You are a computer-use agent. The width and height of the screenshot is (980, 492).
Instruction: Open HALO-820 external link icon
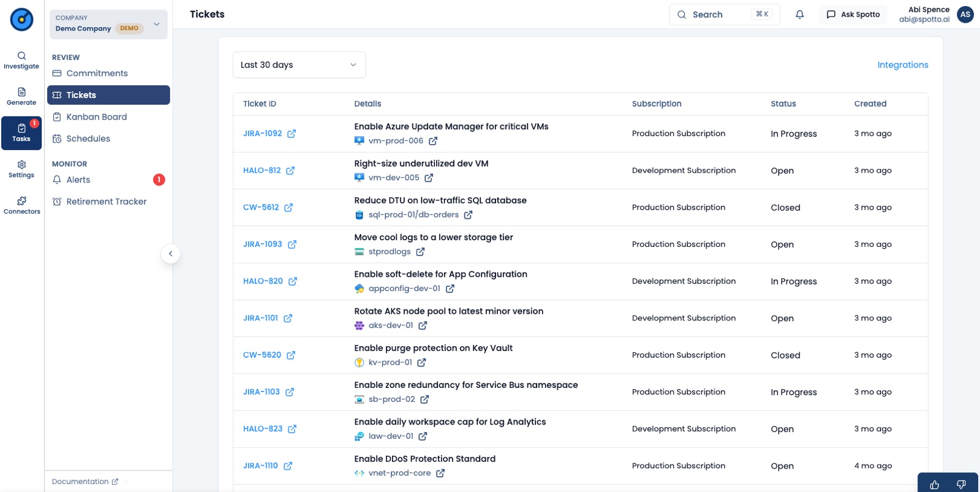click(x=293, y=281)
